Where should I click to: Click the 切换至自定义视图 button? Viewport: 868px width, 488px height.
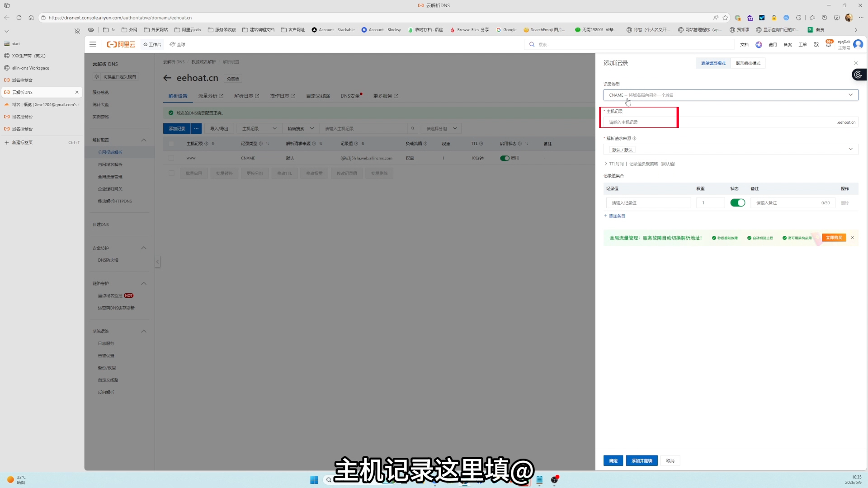click(116, 77)
